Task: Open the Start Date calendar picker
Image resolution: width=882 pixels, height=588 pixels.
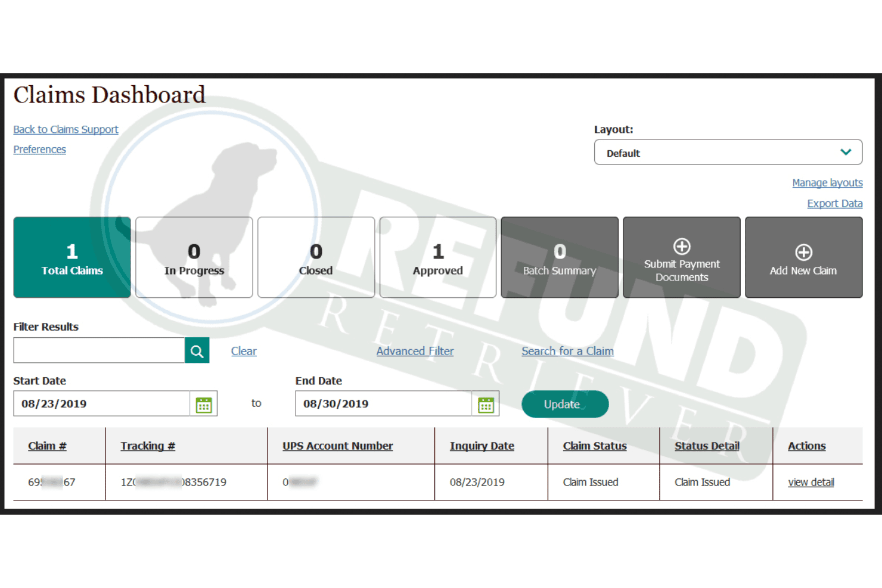Action: (204, 405)
